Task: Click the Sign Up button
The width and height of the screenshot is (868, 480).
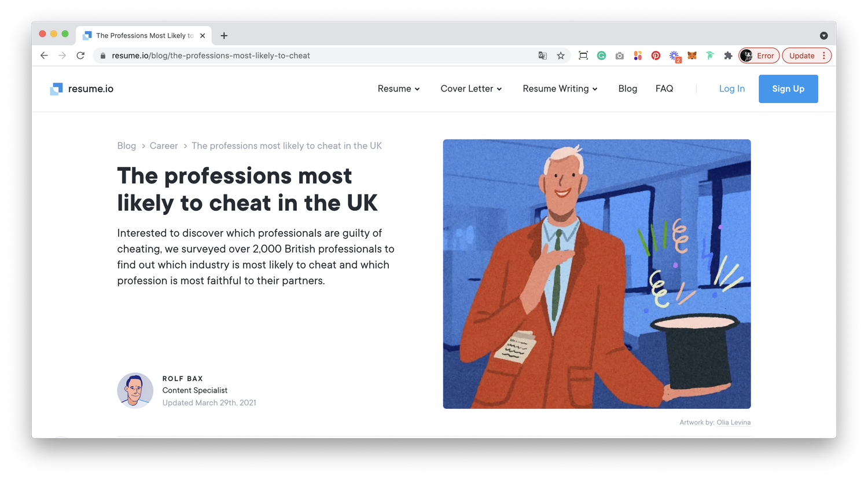Action: 788,89
